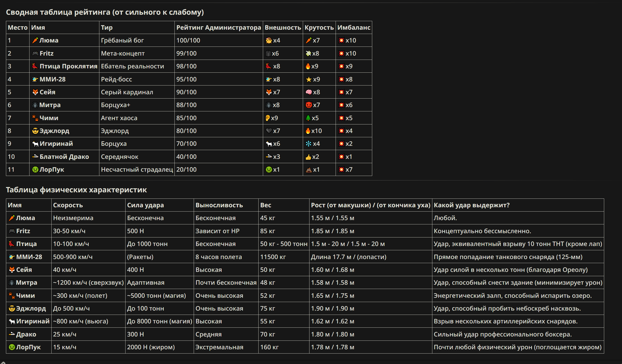The width and height of the screenshot is (622, 364).
Task: Click the ear emoji in Чими's Внешность cell
Action: point(268,118)
